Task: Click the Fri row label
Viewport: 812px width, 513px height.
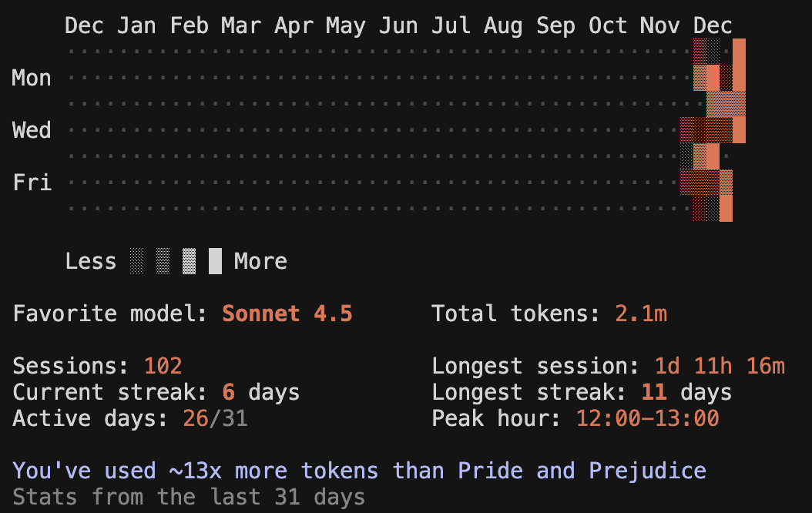Action: [x=32, y=183]
